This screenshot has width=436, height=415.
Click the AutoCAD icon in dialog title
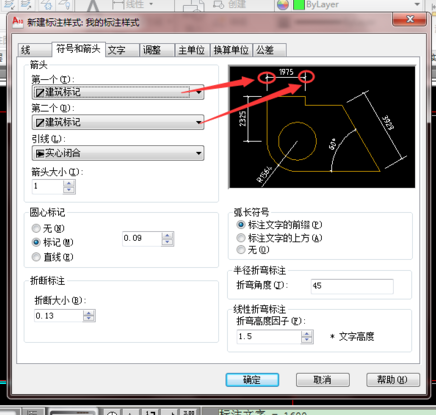(x=17, y=21)
